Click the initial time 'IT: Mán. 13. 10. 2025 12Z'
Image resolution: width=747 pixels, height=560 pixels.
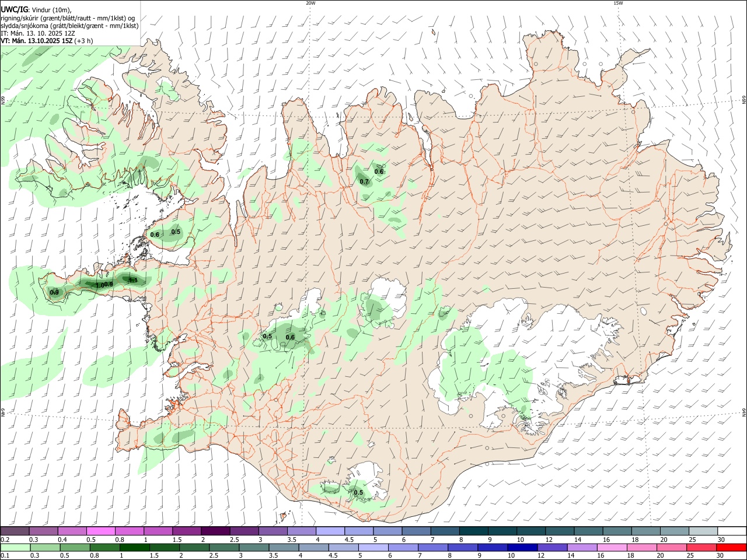coord(37,33)
